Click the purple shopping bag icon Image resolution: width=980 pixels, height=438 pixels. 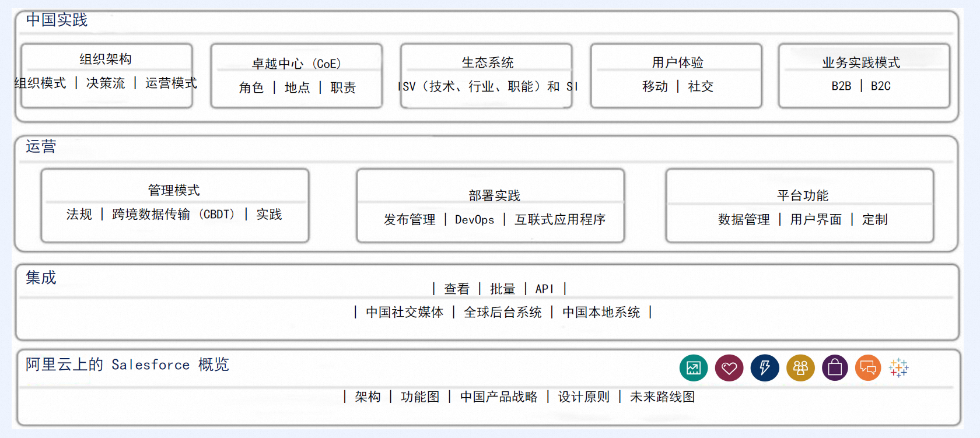point(835,368)
